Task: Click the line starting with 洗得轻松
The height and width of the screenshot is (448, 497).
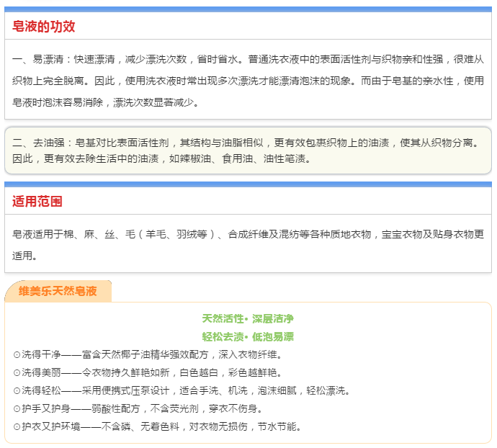Action: point(182,390)
